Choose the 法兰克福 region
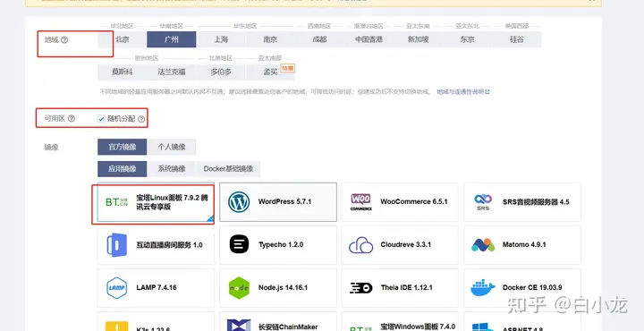Image resolution: width=644 pixels, height=331 pixels. click(172, 72)
